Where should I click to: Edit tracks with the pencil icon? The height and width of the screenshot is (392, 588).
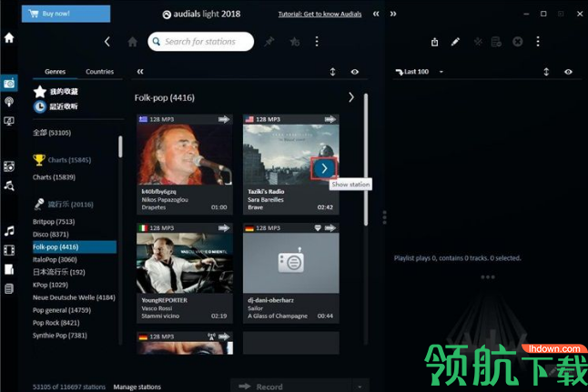[x=455, y=42]
